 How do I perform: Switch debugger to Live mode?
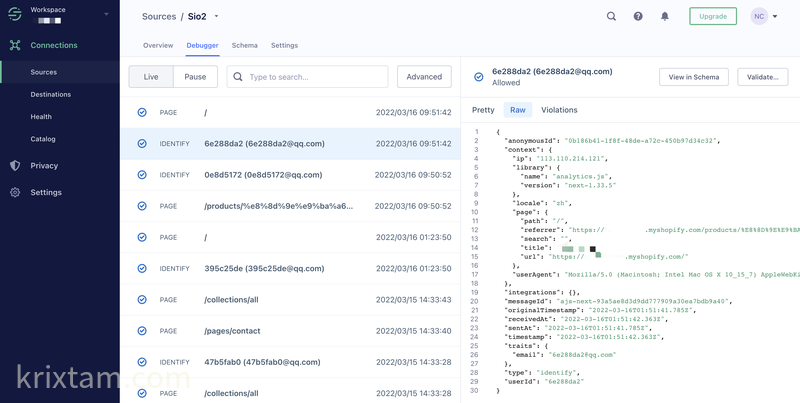pyautogui.click(x=151, y=77)
